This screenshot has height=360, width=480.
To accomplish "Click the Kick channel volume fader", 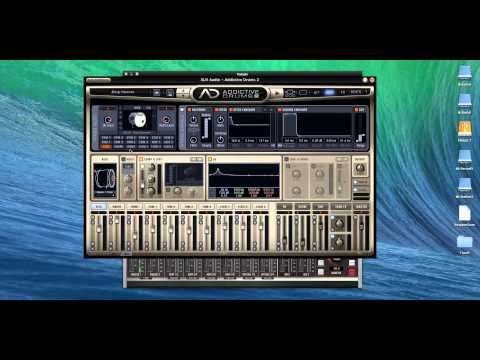I will pos(99,230).
